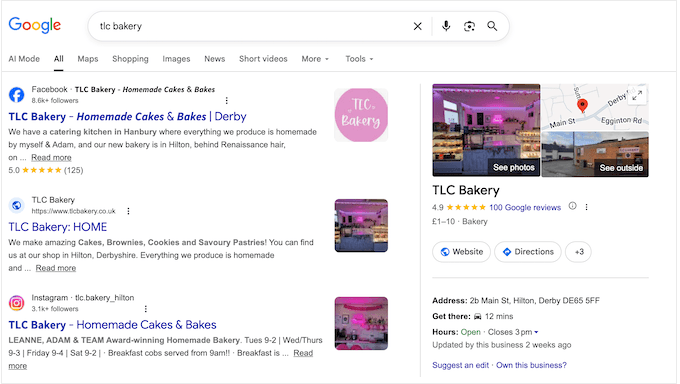The image size is (680, 384).
Task: Click the Website button
Action: (461, 252)
